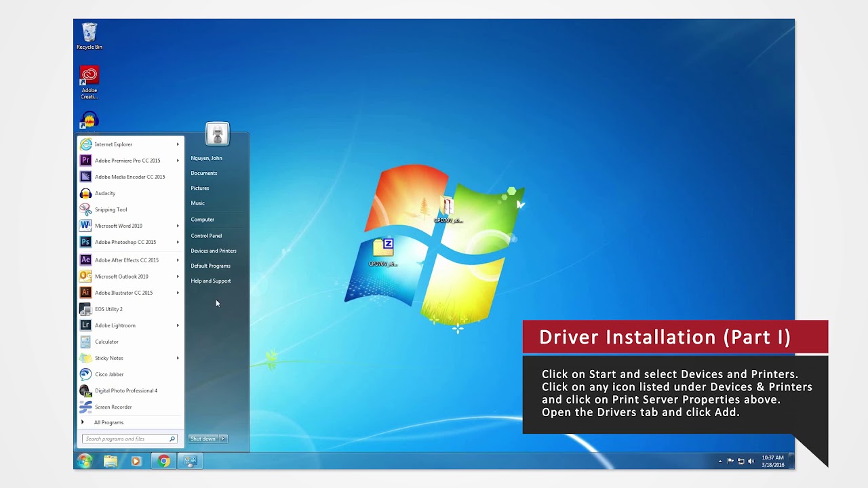Open the Nguyen, John user folder

click(206, 158)
